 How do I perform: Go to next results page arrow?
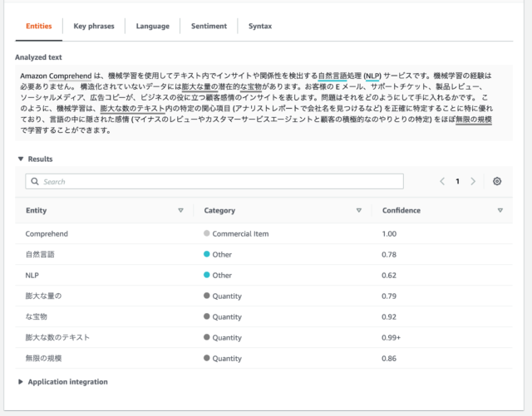[473, 181]
